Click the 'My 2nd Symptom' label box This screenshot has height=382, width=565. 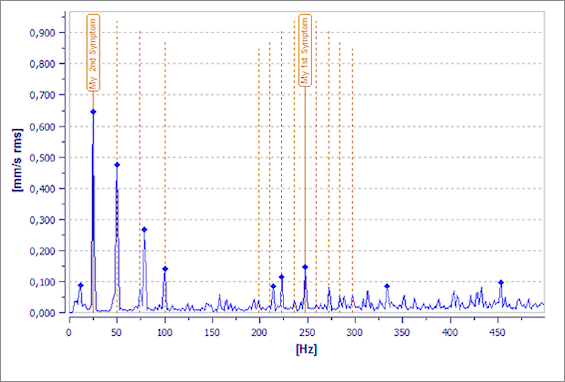[93, 53]
